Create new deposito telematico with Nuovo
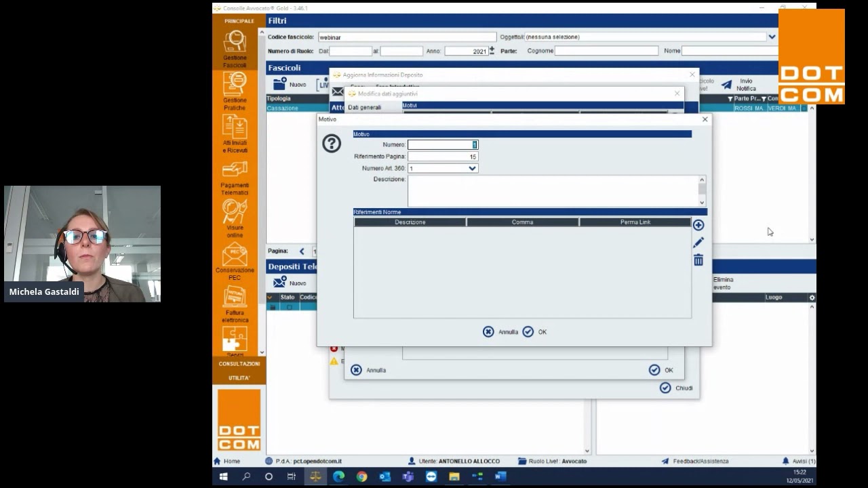The height and width of the screenshot is (488, 868). click(290, 283)
